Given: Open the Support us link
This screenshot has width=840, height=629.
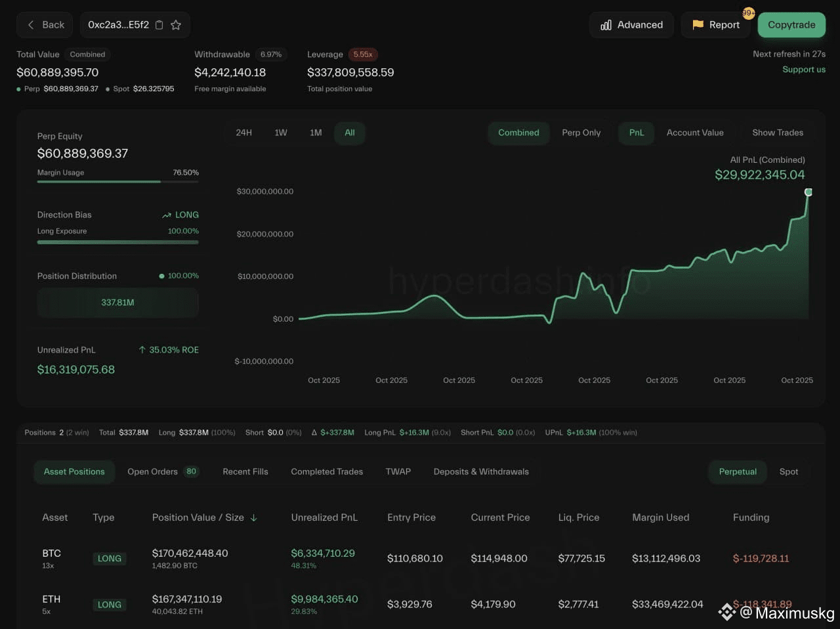Looking at the screenshot, I should 804,70.
